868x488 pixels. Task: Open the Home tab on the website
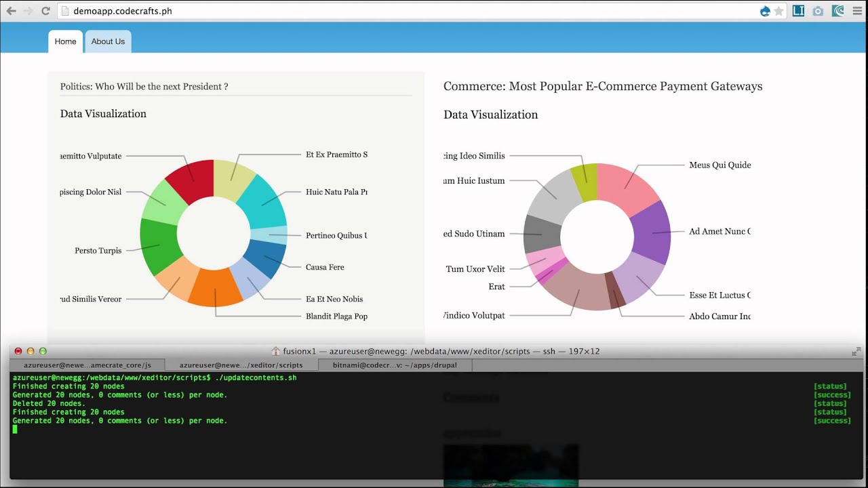[65, 41]
